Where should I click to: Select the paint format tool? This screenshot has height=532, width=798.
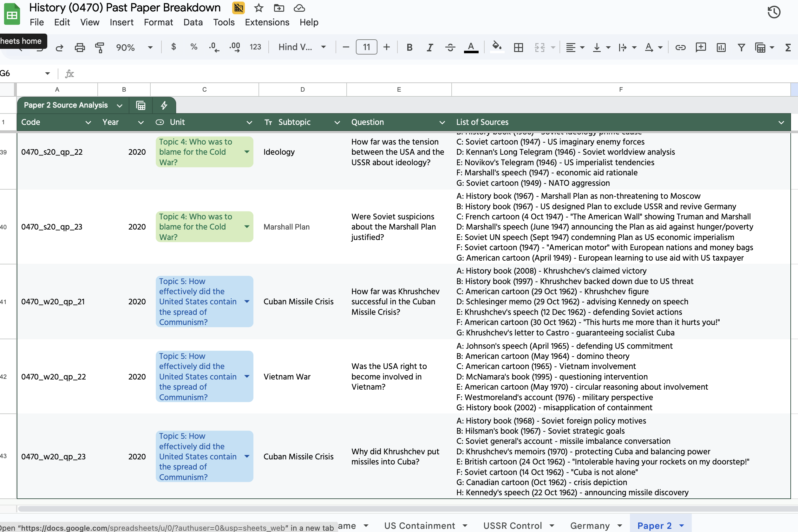(99, 48)
